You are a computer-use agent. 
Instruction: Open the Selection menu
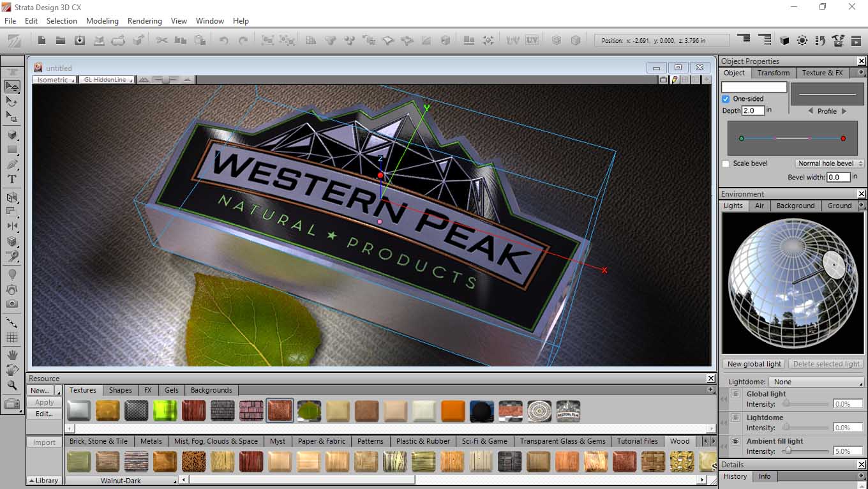click(x=61, y=21)
